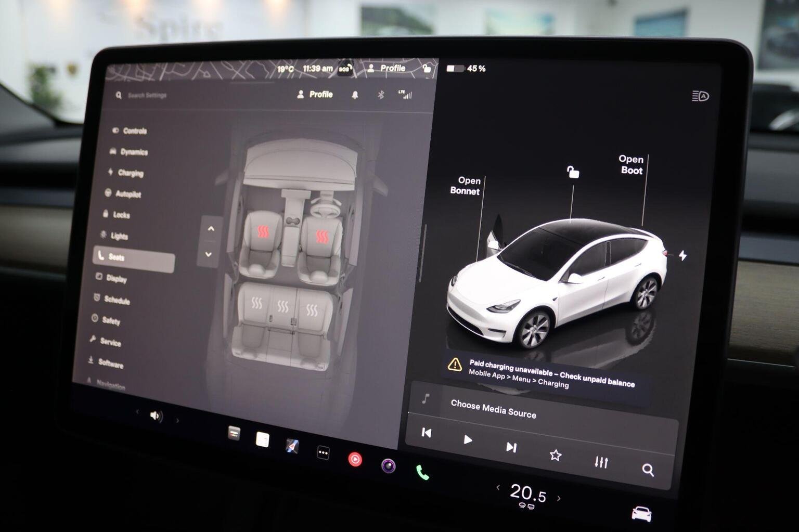Tap the 20.5 temperature display
799x532 pixels.
[x=528, y=494]
